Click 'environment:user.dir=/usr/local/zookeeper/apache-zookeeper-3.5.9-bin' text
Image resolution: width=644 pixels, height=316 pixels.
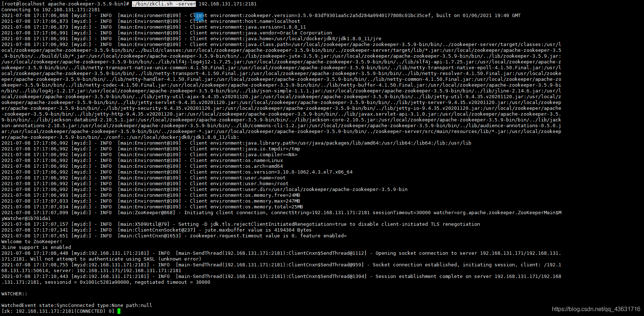point(309,190)
